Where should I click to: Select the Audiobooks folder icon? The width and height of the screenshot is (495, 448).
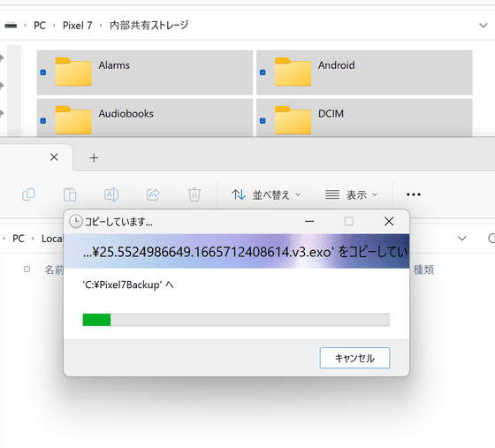(73, 120)
